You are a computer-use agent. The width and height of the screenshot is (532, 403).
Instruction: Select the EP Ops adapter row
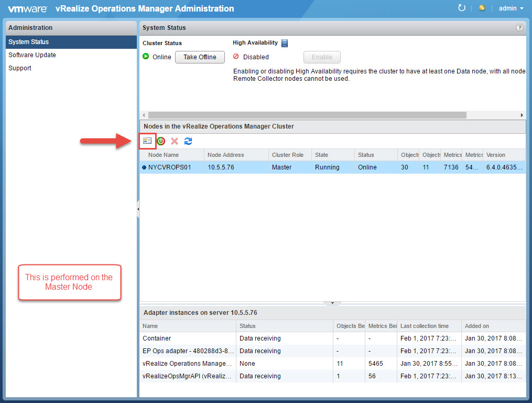[332, 351]
